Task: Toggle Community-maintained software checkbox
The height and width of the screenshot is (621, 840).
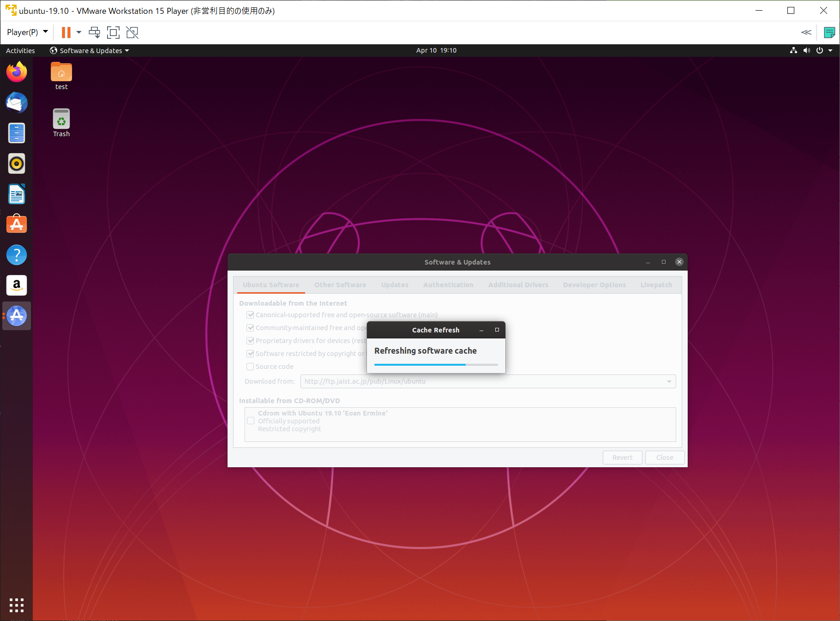Action: [250, 328]
